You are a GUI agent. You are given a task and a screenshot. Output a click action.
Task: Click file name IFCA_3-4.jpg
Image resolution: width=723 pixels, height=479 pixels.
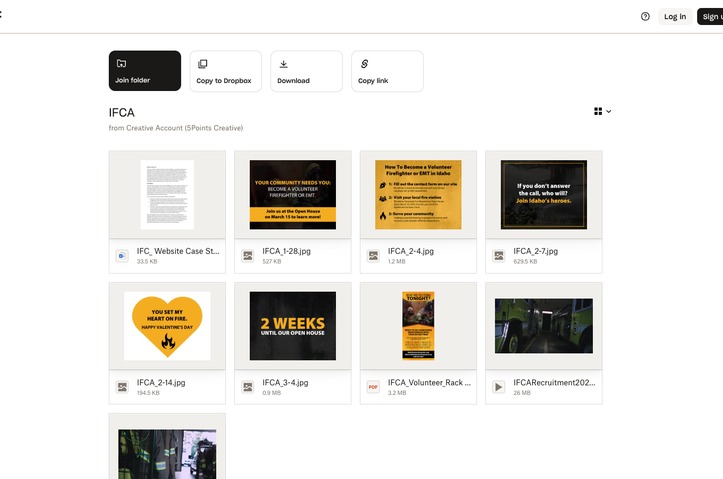(285, 383)
